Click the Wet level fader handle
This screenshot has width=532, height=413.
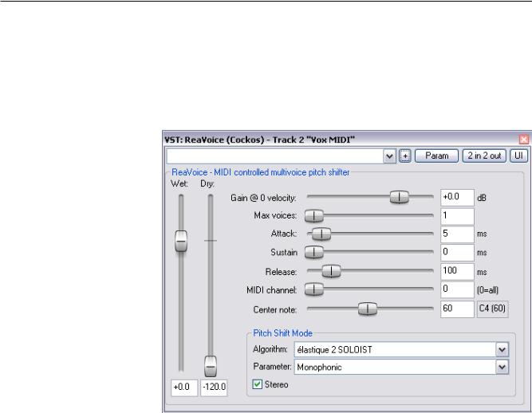(181, 241)
